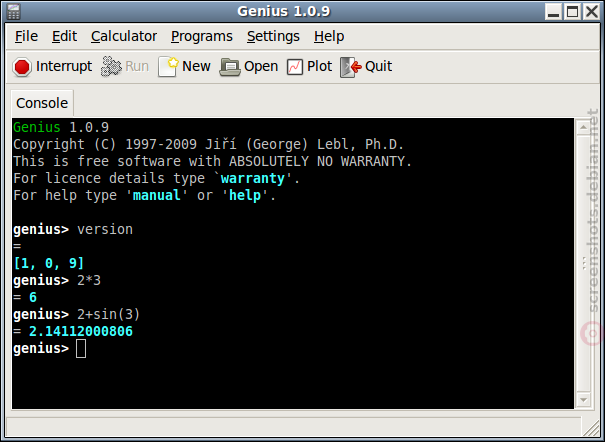This screenshot has height=442, width=605.
Task: Click the Interrupt button label
Action: tap(64, 66)
